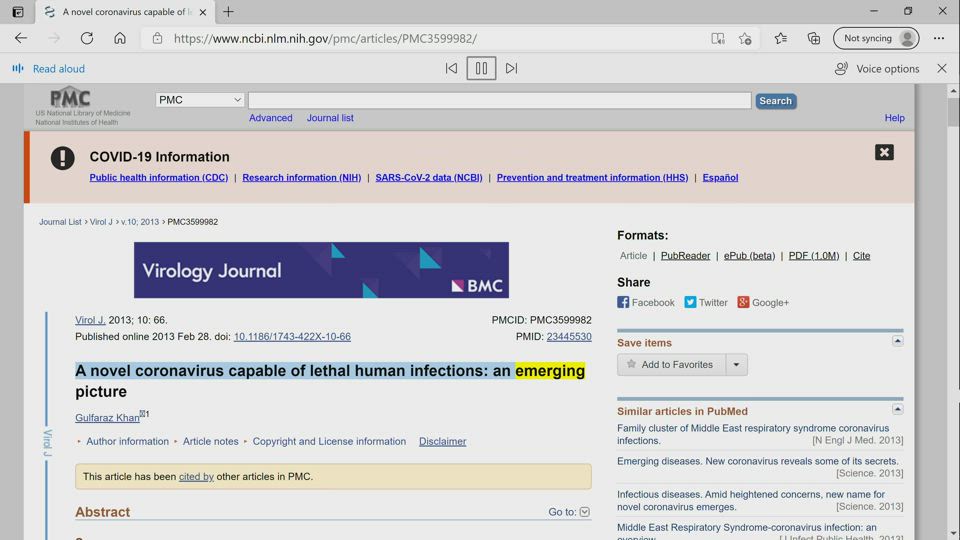Viewport: 960px width, 540px height.
Task: Open the PMC database dropdown
Action: [200, 100]
